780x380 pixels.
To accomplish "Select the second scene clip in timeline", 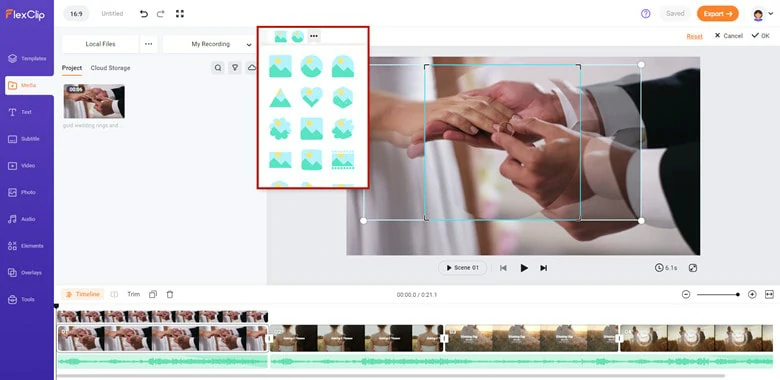I will [357, 339].
